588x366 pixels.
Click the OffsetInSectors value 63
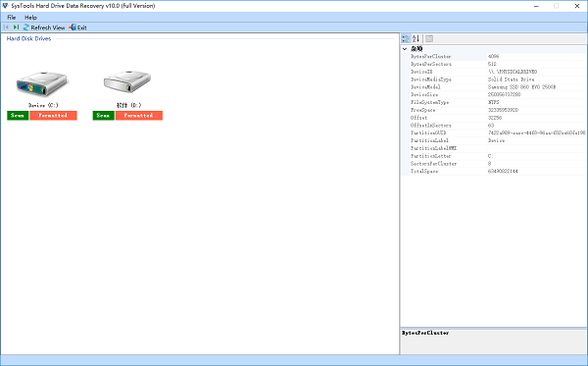click(491, 126)
